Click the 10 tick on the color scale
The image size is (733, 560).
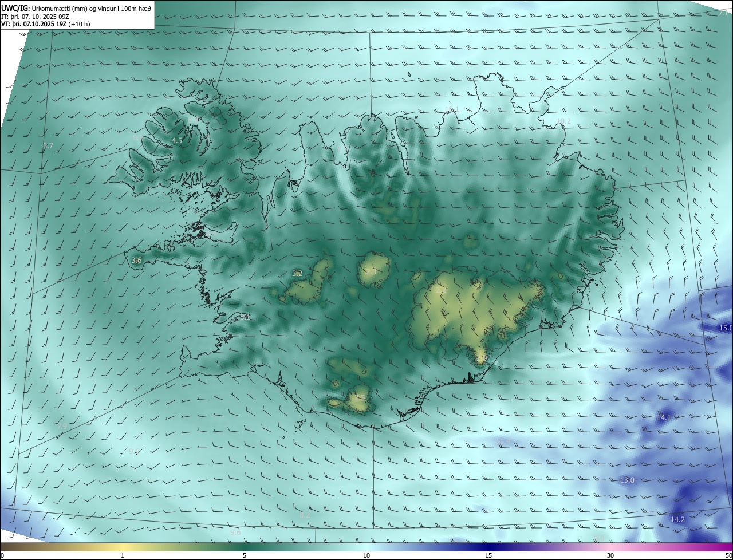(366, 555)
